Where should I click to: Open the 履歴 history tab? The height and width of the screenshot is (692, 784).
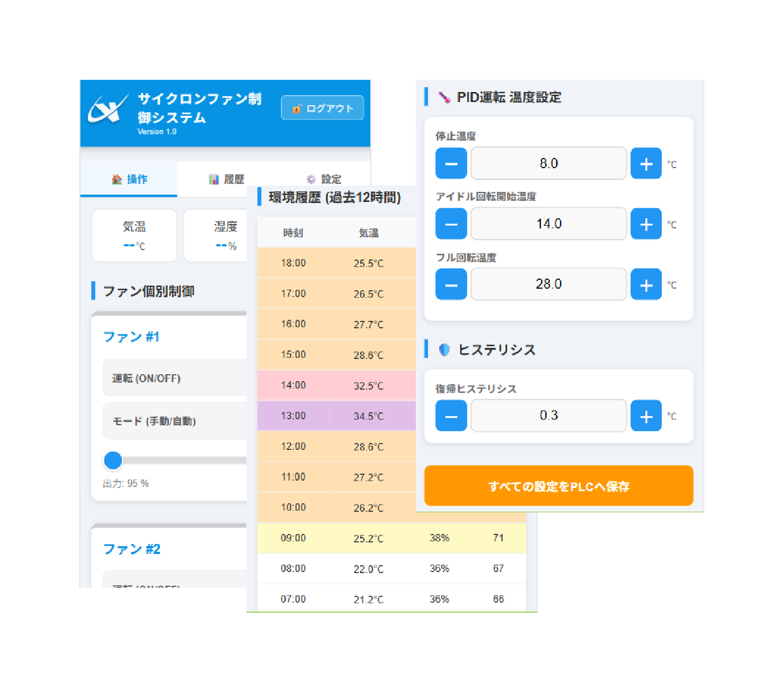point(226,180)
